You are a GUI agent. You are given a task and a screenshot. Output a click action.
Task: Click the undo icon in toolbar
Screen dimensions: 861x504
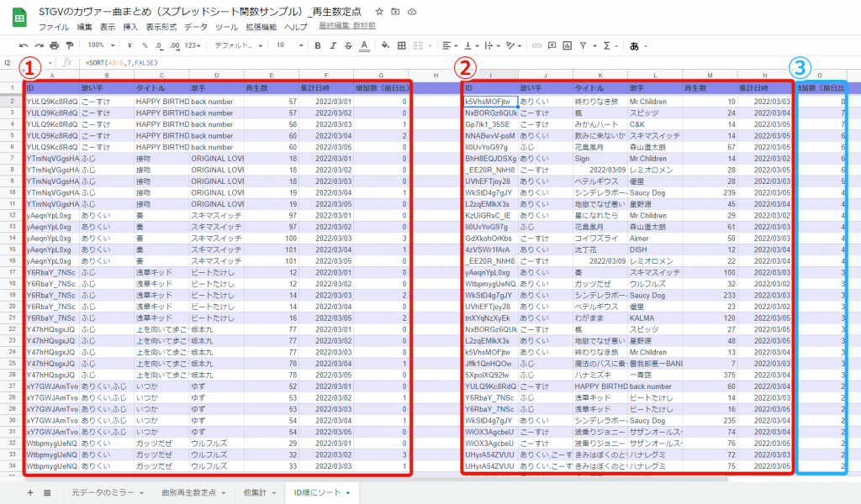[x=24, y=45]
